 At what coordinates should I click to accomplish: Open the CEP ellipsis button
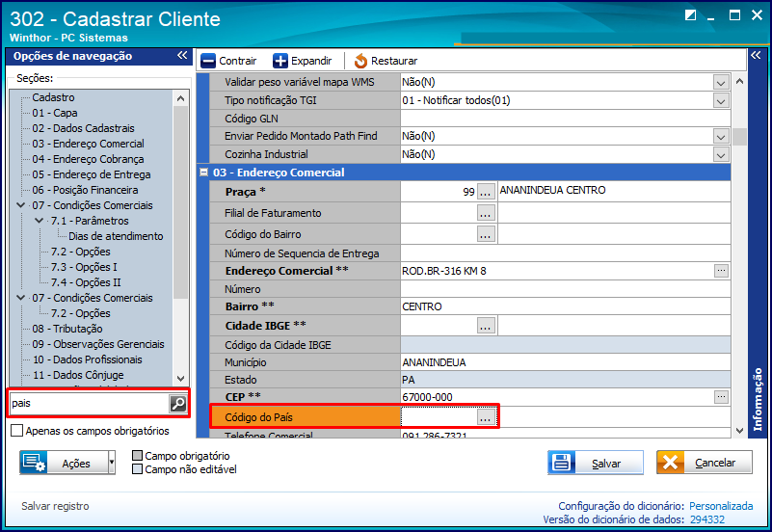point(721,397)
